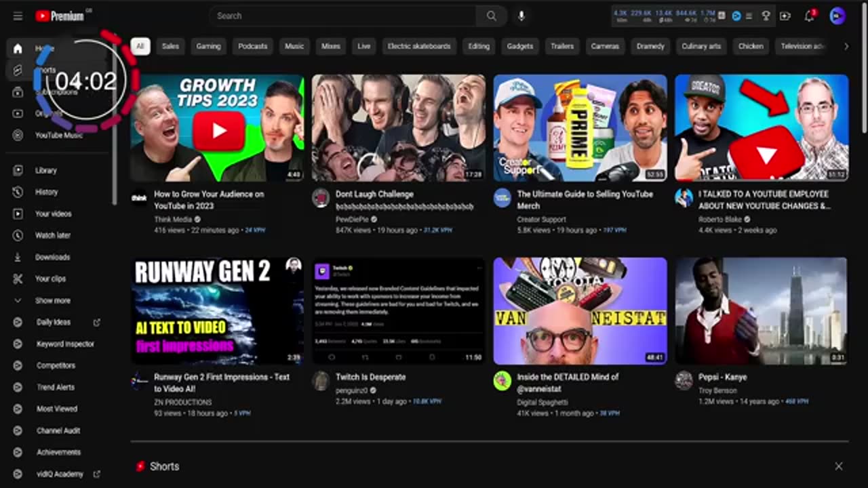Click the Creator Support channel avatar

[x=502, y=198]
